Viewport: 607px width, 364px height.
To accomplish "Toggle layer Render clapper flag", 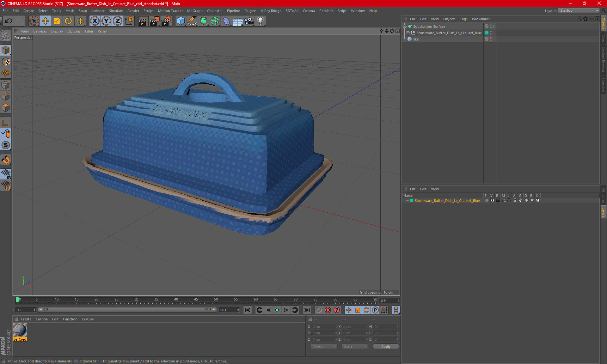I will tap(498, 200).
